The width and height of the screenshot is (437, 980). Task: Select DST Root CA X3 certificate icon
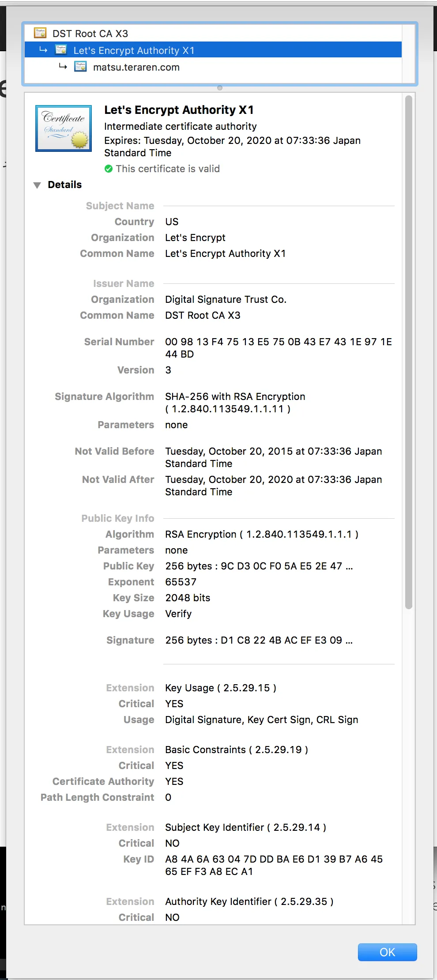pyautogui.click(x=41, y=33)
